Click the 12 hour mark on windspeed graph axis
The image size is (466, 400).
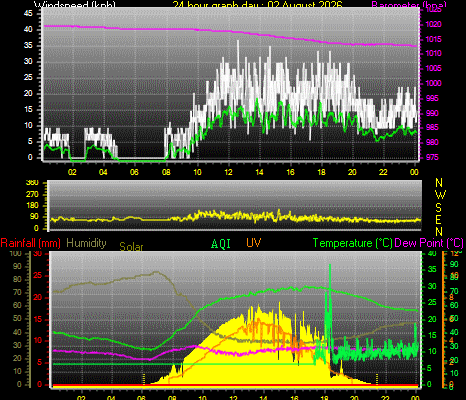pos(228,172)
